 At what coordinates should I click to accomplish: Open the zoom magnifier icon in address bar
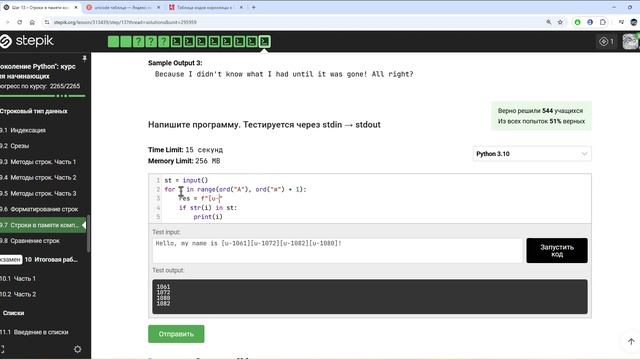[549, 22]
